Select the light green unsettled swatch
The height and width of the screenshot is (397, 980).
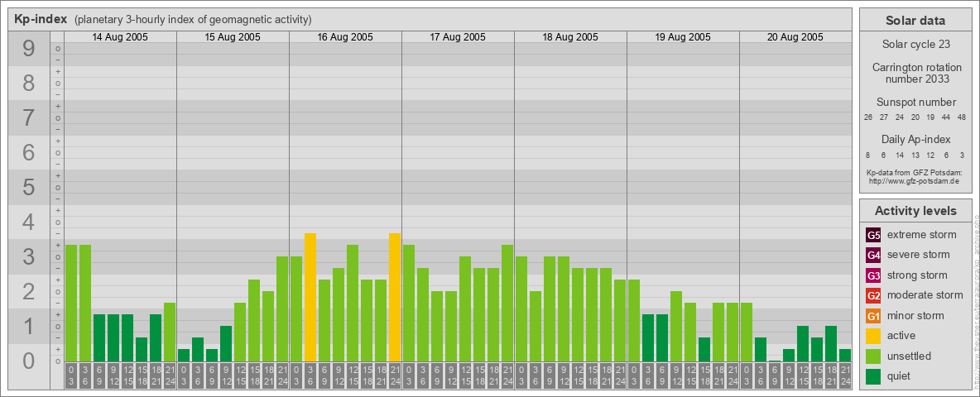(873, 356)
